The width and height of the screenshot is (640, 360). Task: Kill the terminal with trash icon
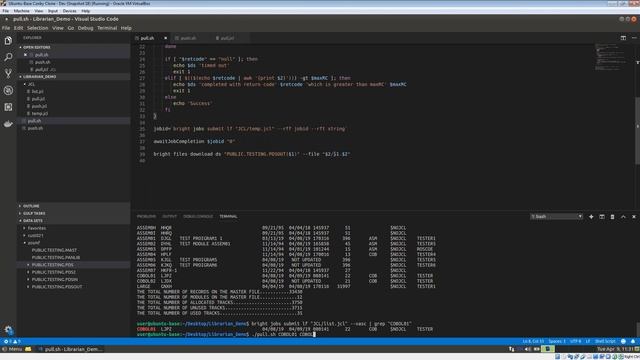[x=612, y=217]
